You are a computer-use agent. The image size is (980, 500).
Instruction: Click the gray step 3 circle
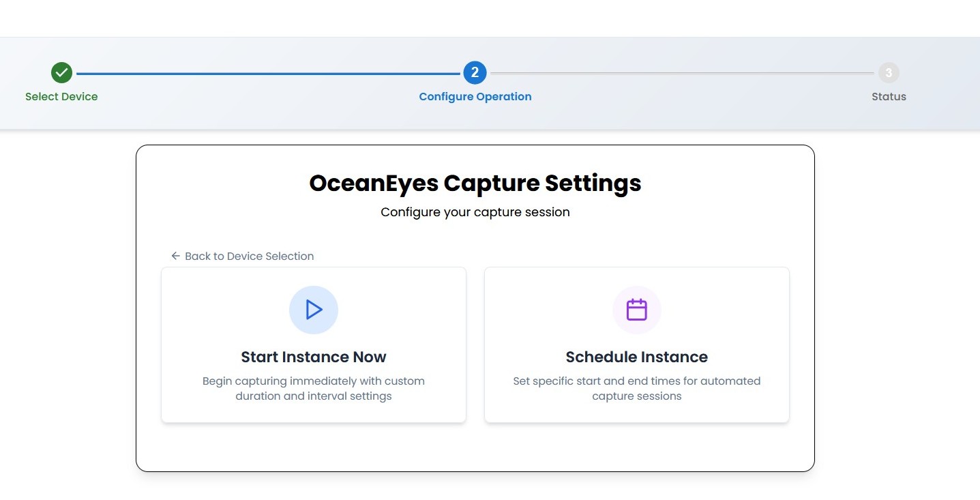(x=889, y=72)
